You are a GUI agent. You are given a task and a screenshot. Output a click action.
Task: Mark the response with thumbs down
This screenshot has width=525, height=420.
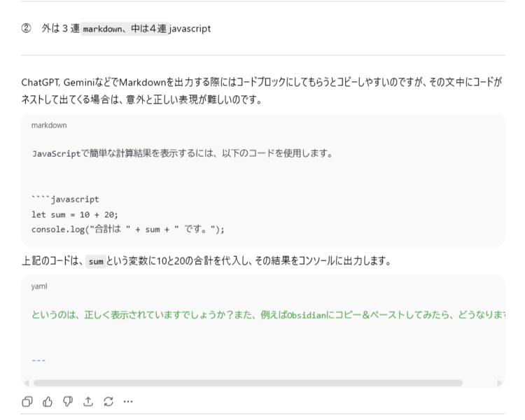(x=66, y=402)
